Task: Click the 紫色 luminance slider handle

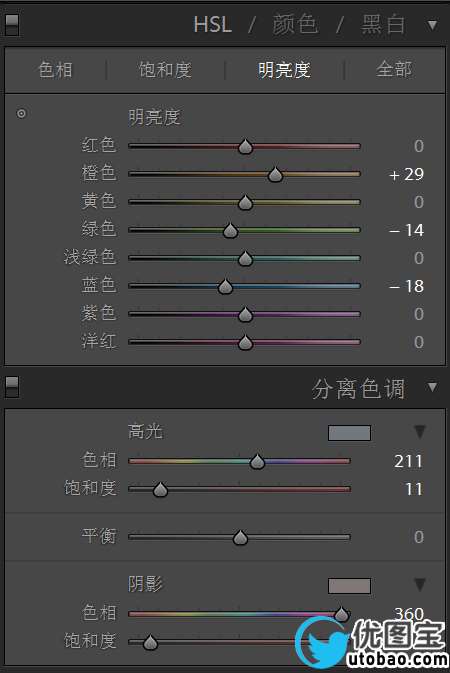Action: (x=245, y=314)
